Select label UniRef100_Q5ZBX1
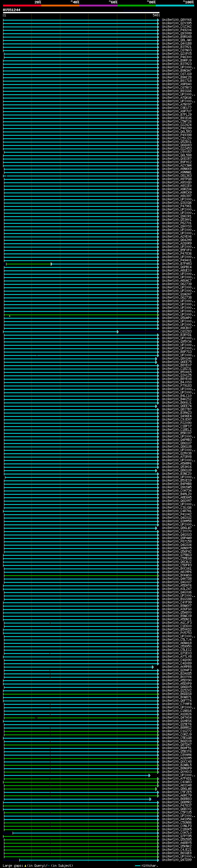 pyautogui.click(x=177, y=142)
